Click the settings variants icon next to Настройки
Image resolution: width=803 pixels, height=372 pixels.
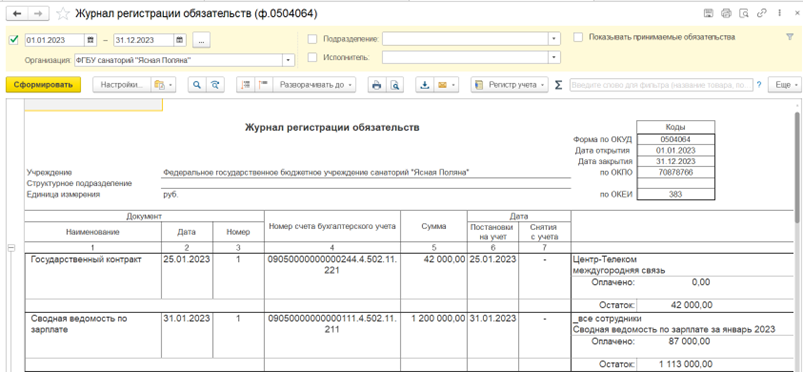click(159, 86)
